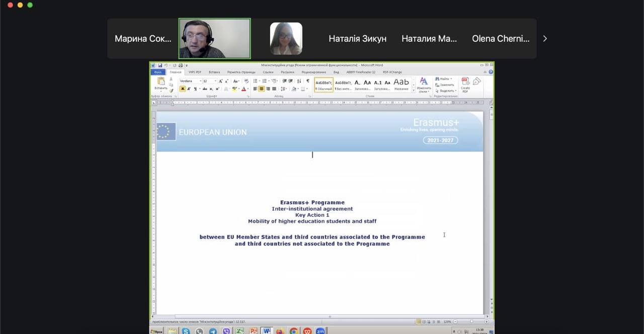Expand the styles gallery
This screenshot has height=334, width=644.
[414, 90]
